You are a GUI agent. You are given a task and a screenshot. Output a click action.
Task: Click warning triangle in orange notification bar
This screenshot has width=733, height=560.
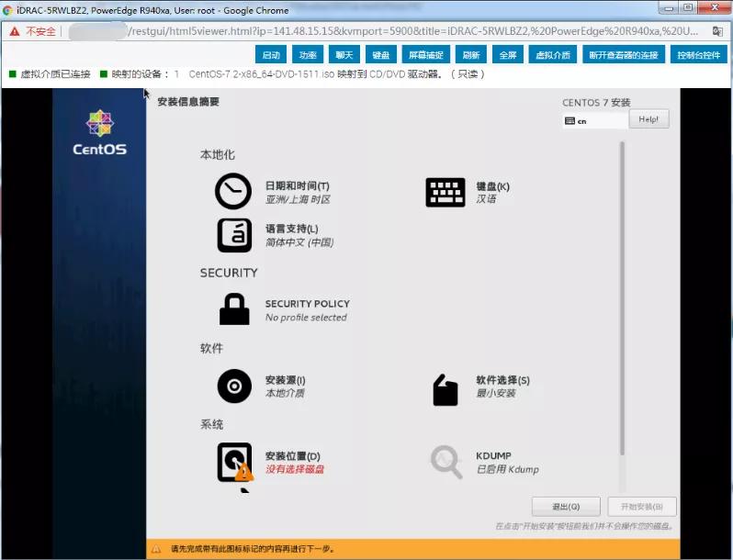point(156,549)
